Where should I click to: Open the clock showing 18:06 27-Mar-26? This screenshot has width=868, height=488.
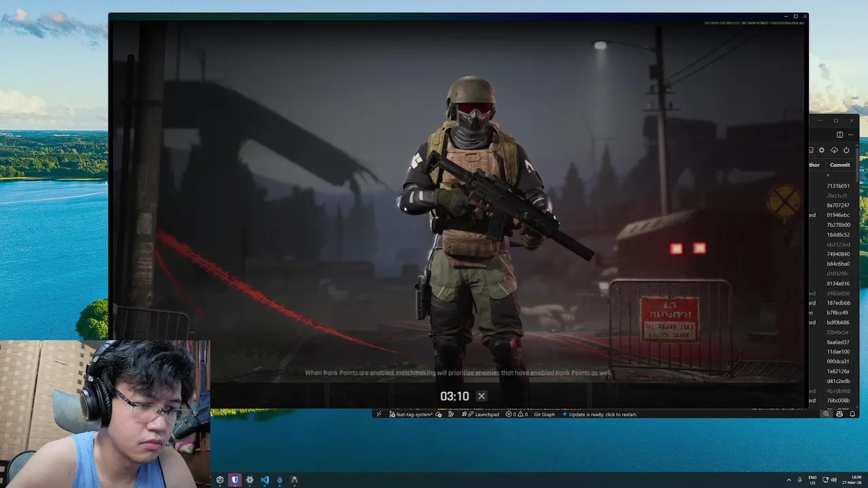pyautogui.click(x=853, y=480)
